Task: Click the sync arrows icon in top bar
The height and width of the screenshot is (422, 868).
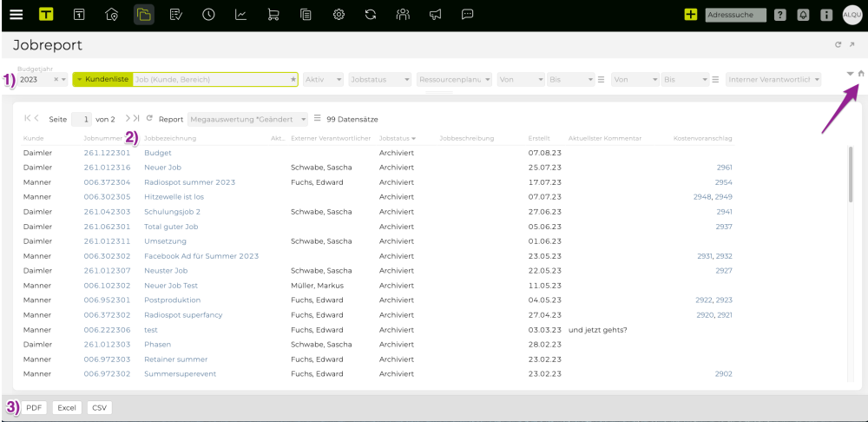Action: 371,15
